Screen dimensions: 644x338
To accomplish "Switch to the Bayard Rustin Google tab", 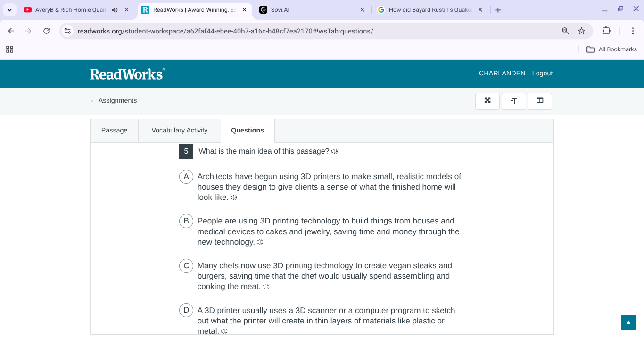I will point(430,10).
